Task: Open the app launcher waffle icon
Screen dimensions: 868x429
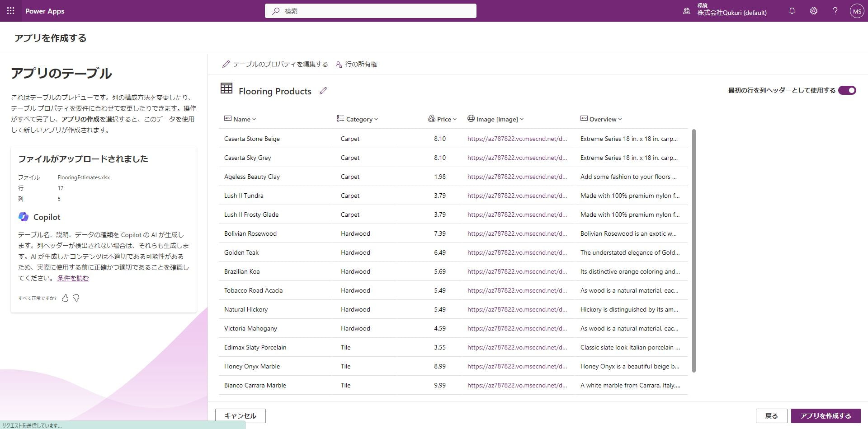Action: 10,11
